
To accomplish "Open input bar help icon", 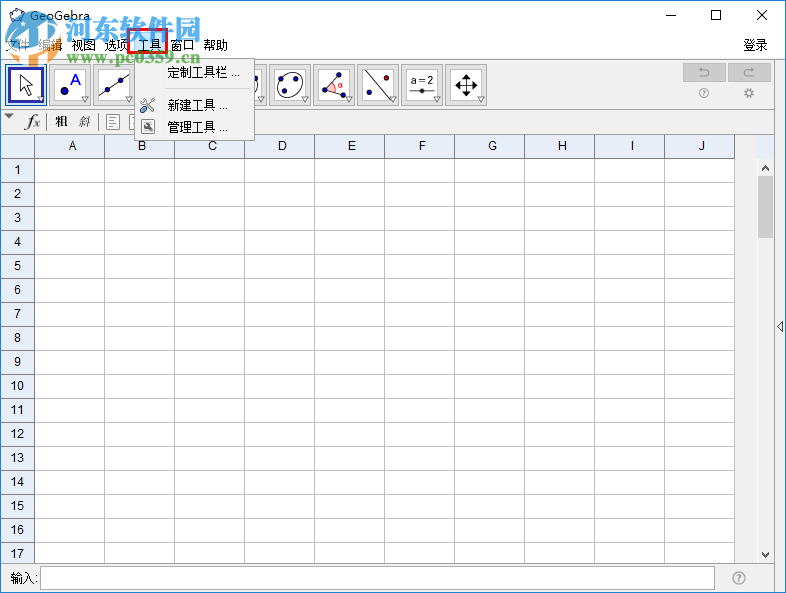I will 738,578.
